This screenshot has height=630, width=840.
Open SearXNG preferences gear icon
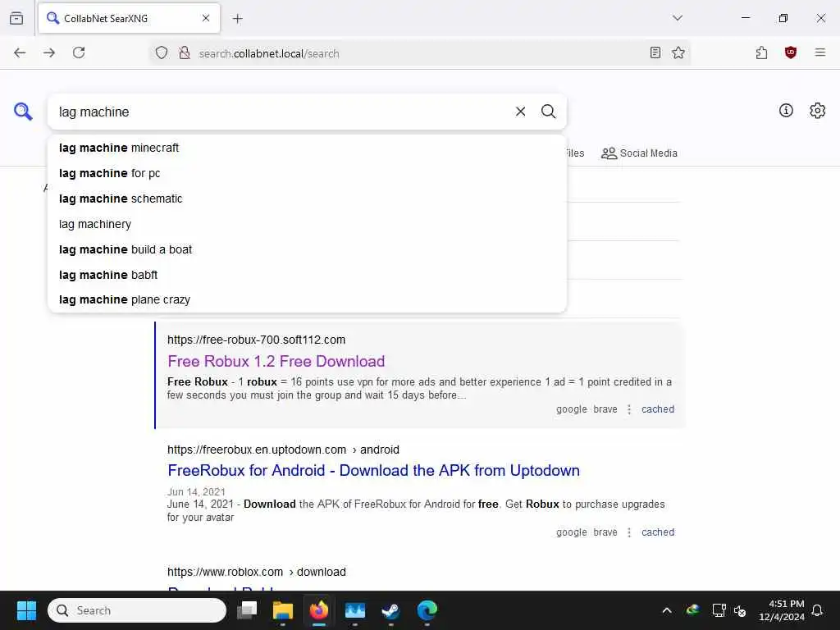click(818, 111)
